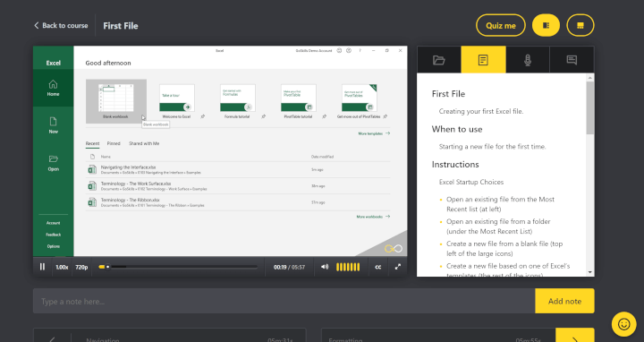The height and width of the screenshot is (342, 644).
Task: Go to previous lesson Navigation
Action: pos(169,337)
